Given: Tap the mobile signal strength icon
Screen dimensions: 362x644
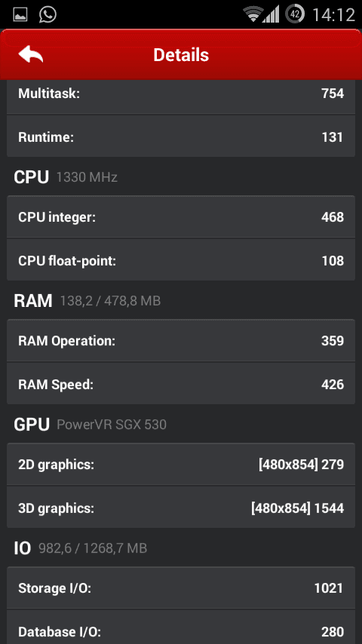Looking at the screenshot, I should coord(271,14).
